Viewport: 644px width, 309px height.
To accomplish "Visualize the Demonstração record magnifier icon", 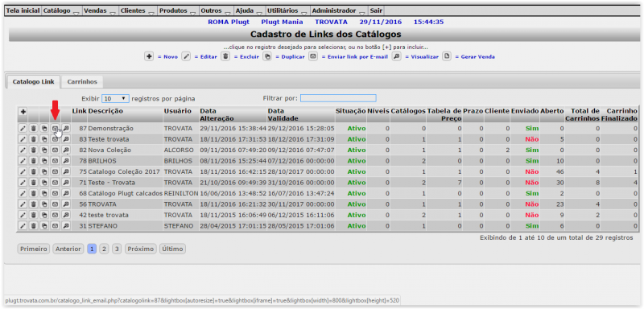I will pos(66,129).
